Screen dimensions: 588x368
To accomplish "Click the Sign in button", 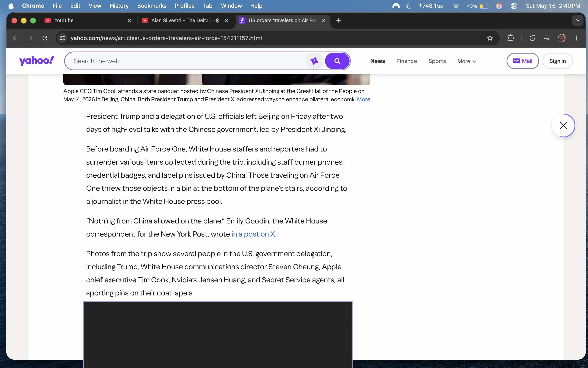I will coord(557,61).
